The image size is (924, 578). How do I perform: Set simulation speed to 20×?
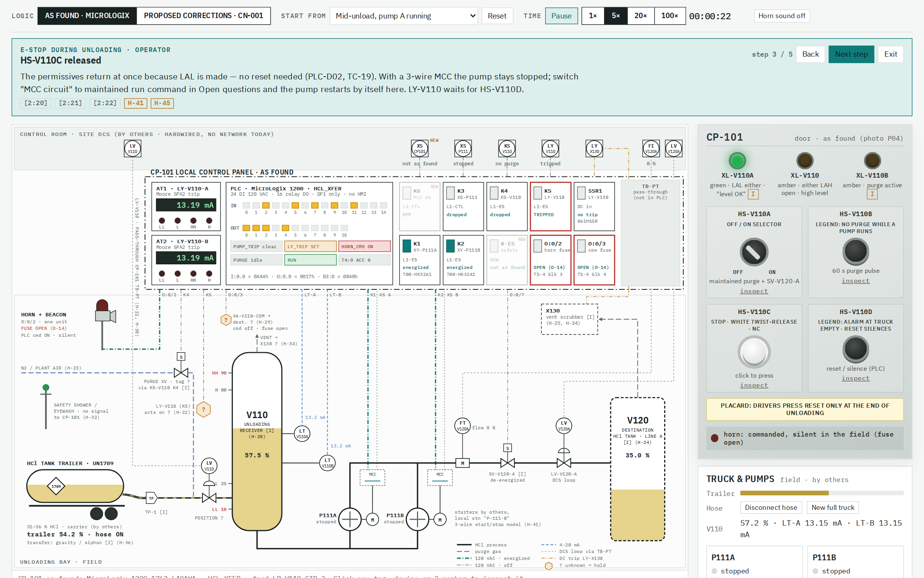(641, 16)
